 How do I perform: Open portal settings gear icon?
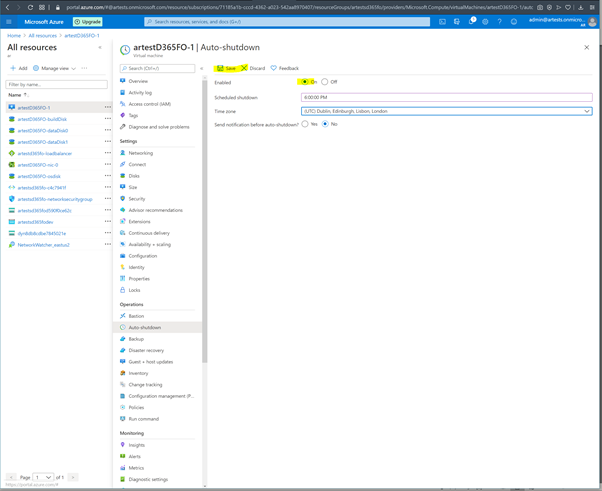tap(485, 21)
